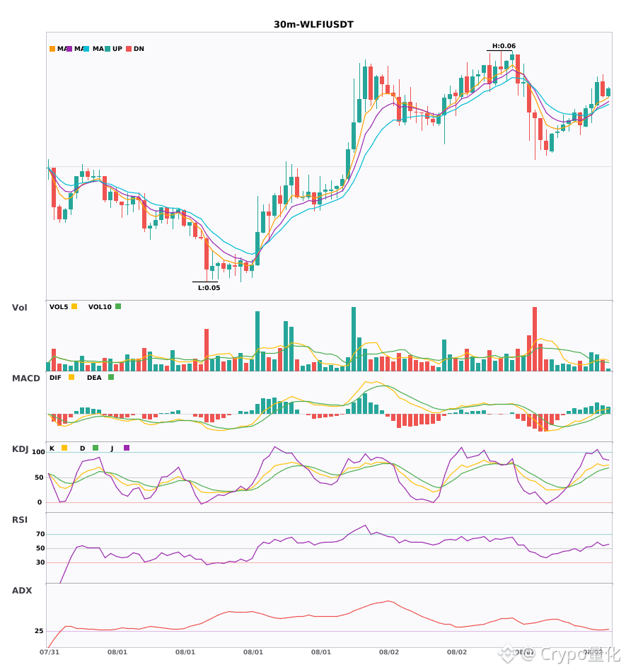The width and height of the screenshot is (626, 672).
Task: Click the tallest red volume bar
Action: coord(535,339)
